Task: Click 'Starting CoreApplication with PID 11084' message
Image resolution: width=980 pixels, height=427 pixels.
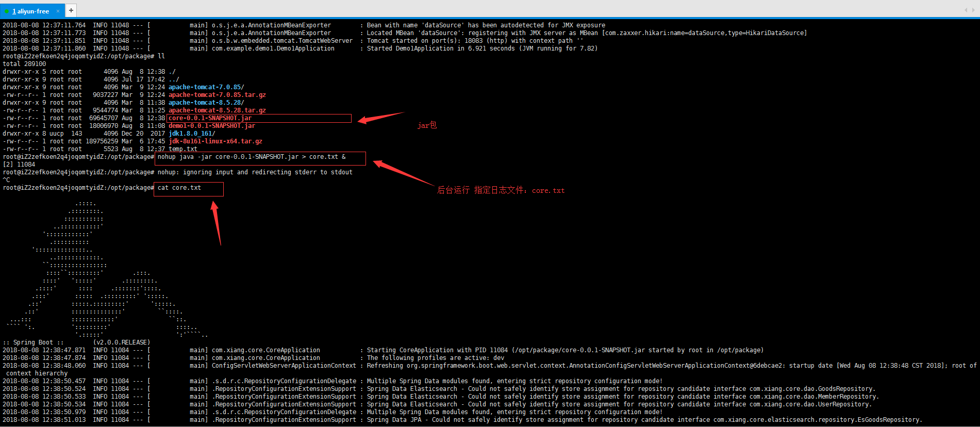Action: (565, 350)
